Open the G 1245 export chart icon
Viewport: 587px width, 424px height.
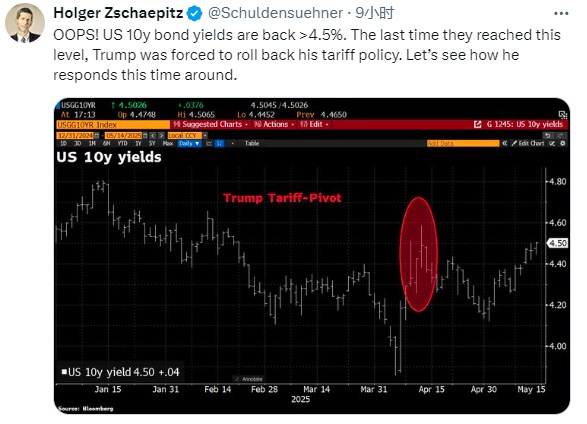coord(477,124)
